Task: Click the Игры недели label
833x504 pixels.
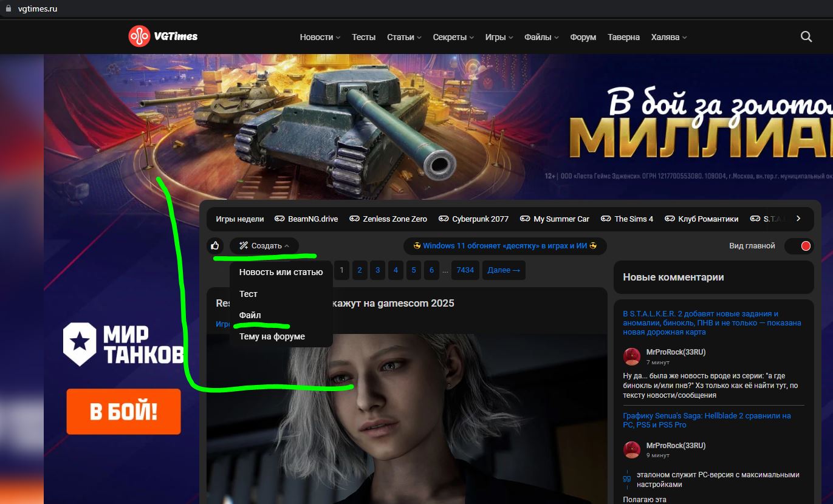Action: pos(240,219)
